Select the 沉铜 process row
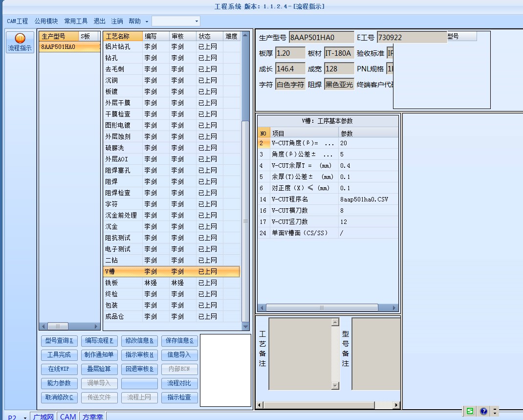Image resolution: width=523 pixels, height=420 pixels. click(172, 80)
